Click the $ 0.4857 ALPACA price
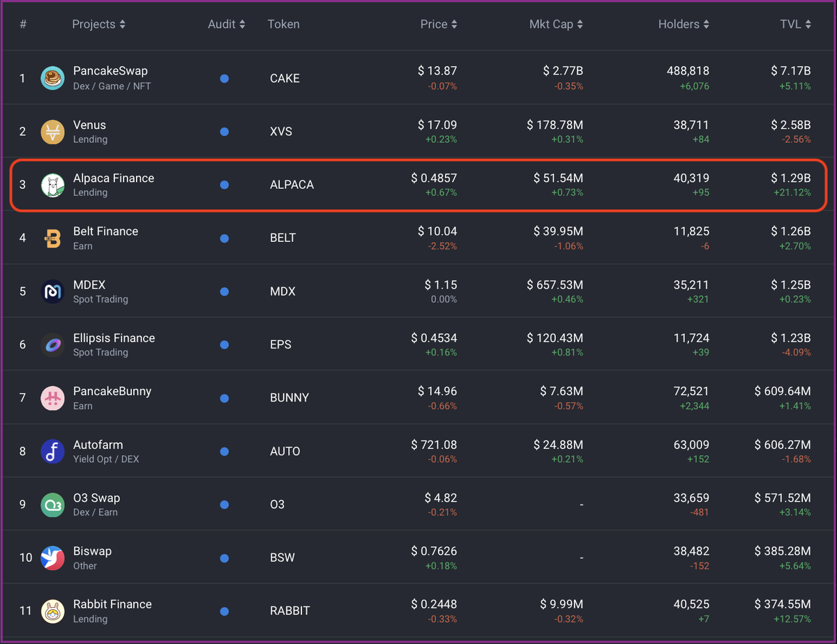 click(x=434, y=178)
